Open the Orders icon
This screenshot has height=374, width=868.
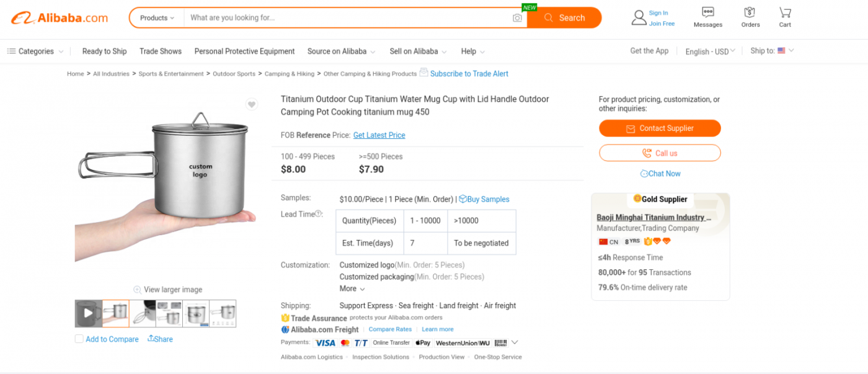(x=750, y=12)
